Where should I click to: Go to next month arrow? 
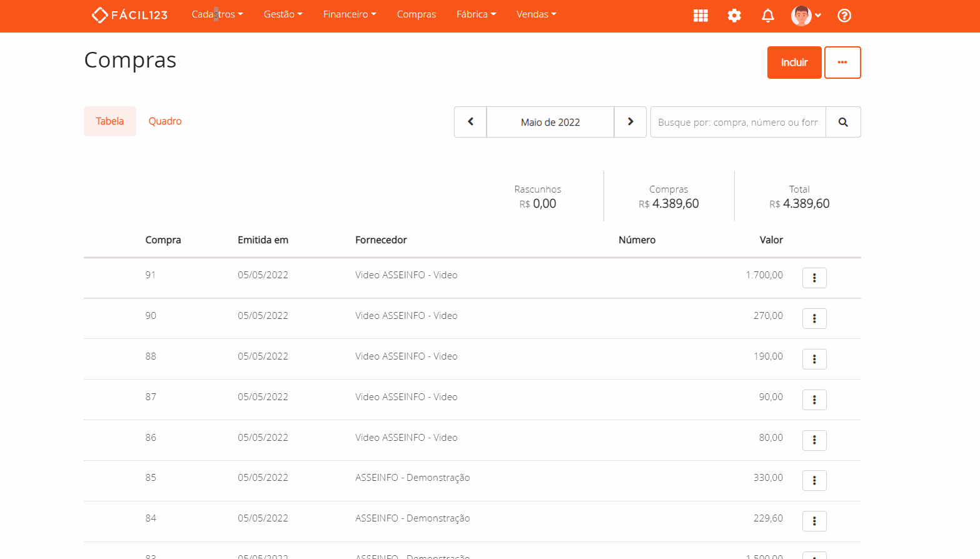click(630, 122)
